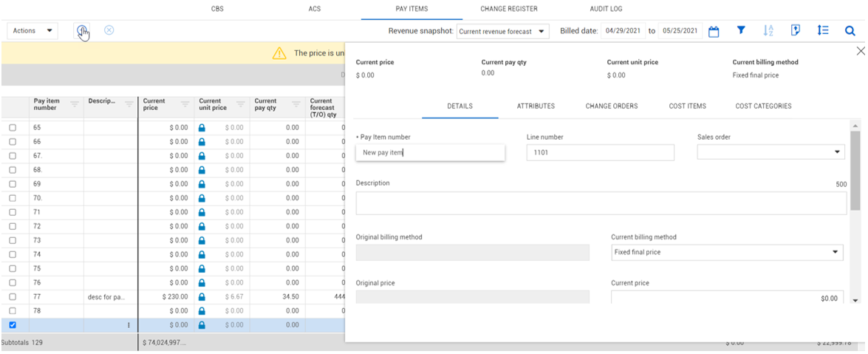The height and width of the screenshot is (354, 868).
Task: Click the Description text area
Action: click(601, 203)
